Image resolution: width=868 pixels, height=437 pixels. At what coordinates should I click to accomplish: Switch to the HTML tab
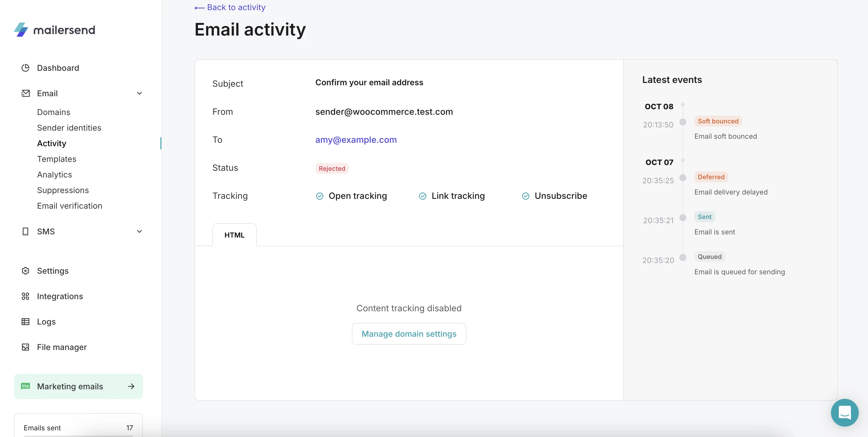234,235
